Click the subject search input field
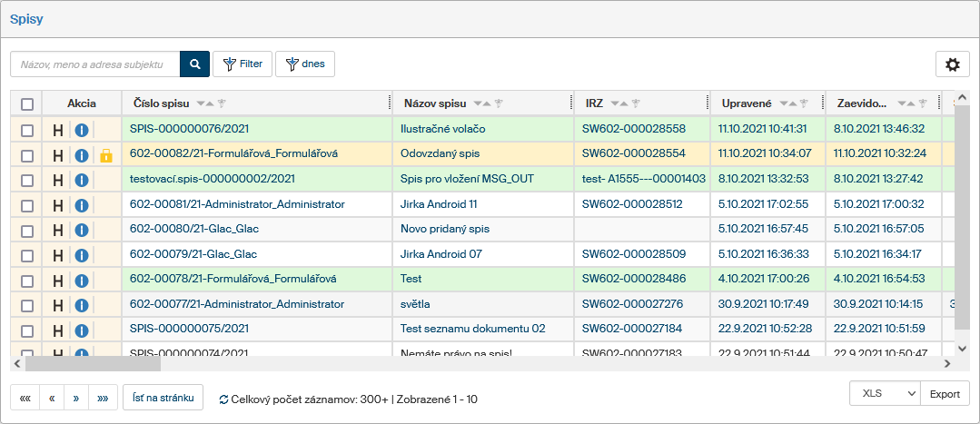Viewport: 980px width, 424px height. (95, 64)
